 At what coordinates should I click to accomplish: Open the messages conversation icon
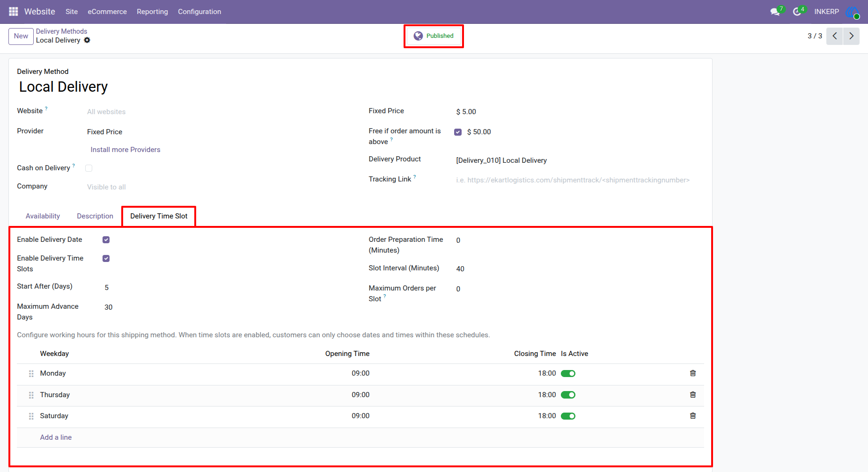click(775, 12)
